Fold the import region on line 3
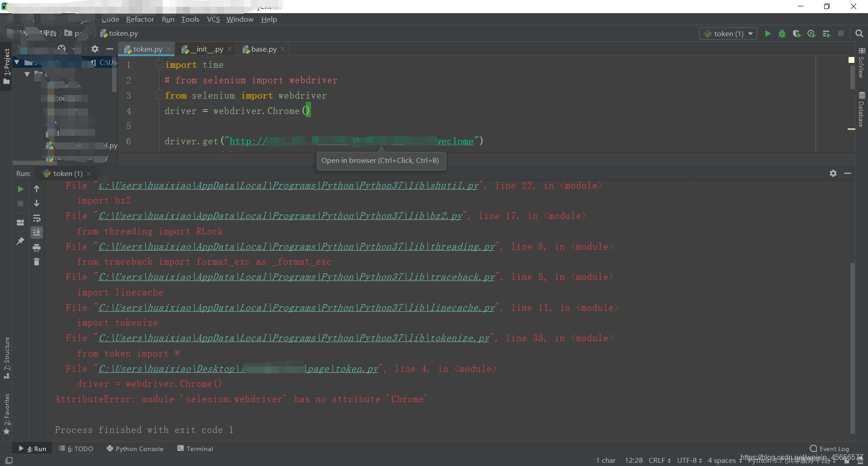The width and height of the screenshot is (868, 466). 159,95
